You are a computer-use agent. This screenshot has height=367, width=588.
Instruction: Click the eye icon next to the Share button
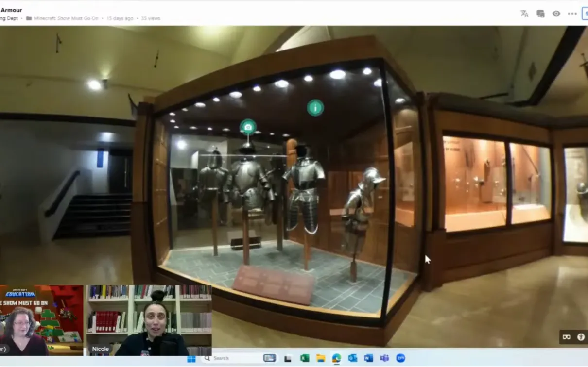pyautogui.click(x=556, y=14)
